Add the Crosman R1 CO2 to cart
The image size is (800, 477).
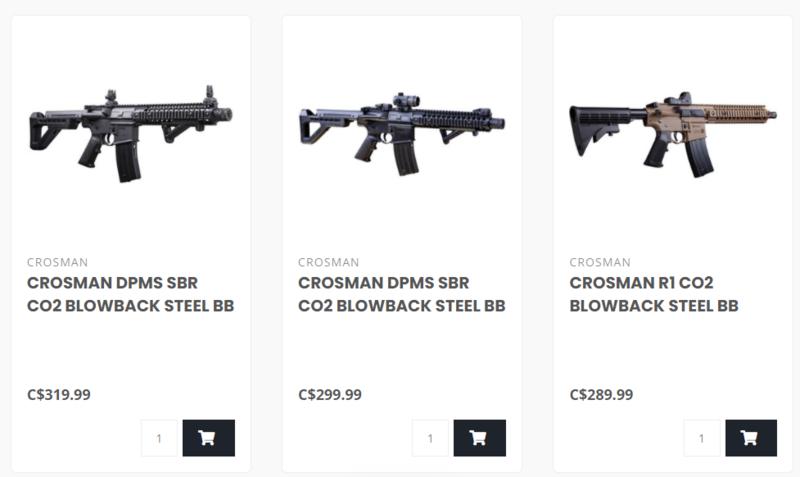pyautogui.click(x=750, y=438)
